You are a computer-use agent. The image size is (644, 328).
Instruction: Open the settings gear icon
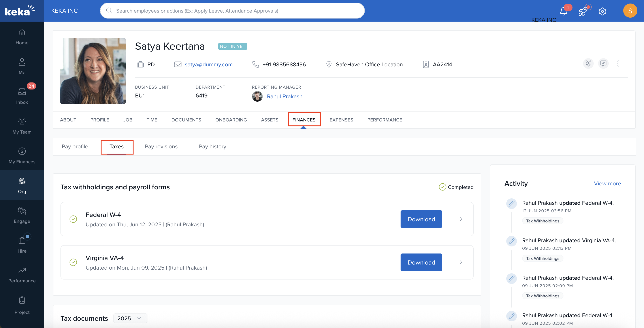603,11
